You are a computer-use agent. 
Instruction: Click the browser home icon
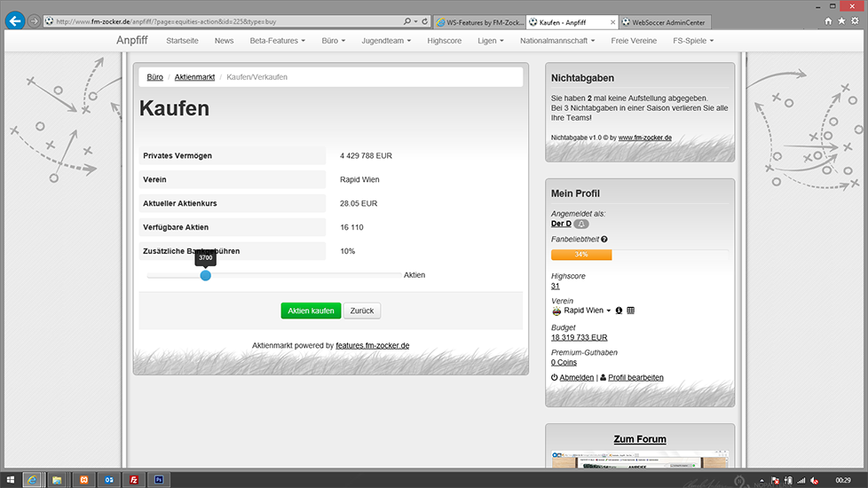[x=828, y=20]
